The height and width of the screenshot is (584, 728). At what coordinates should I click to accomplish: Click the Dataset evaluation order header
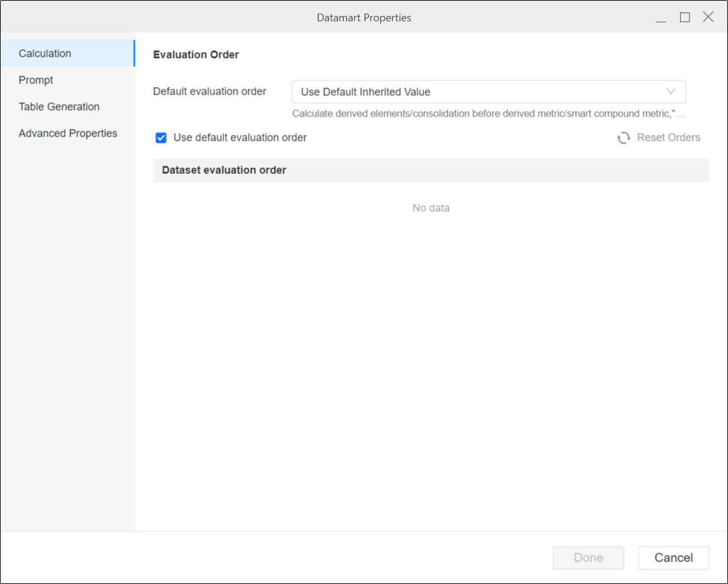pyautogui.click(x=224, y=170)
